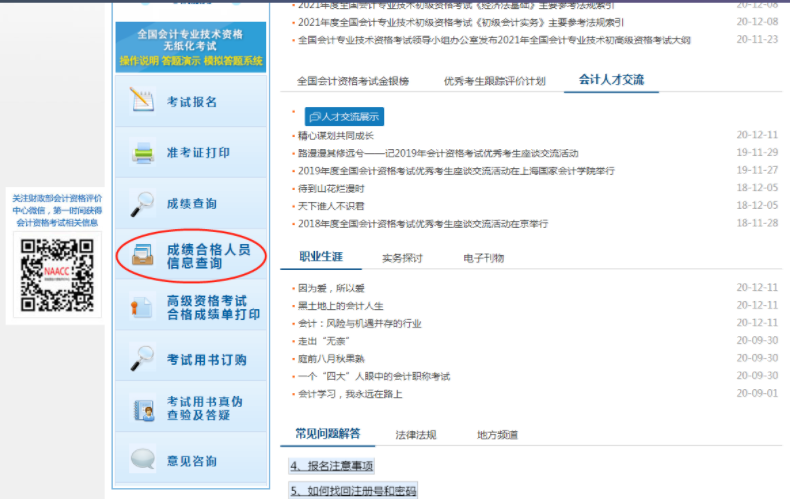Switch to the 全国会计资格考试金银榜 tab

pos(352,81)
